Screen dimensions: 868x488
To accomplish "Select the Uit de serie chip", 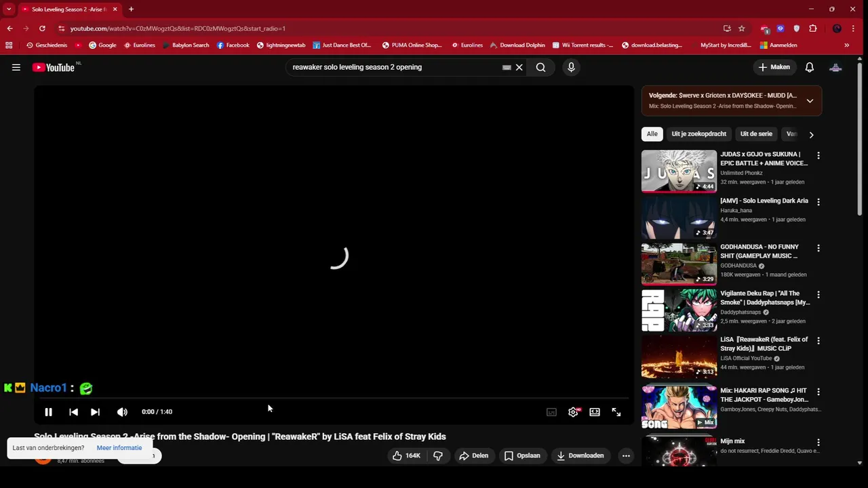I will tap(756, 134).
